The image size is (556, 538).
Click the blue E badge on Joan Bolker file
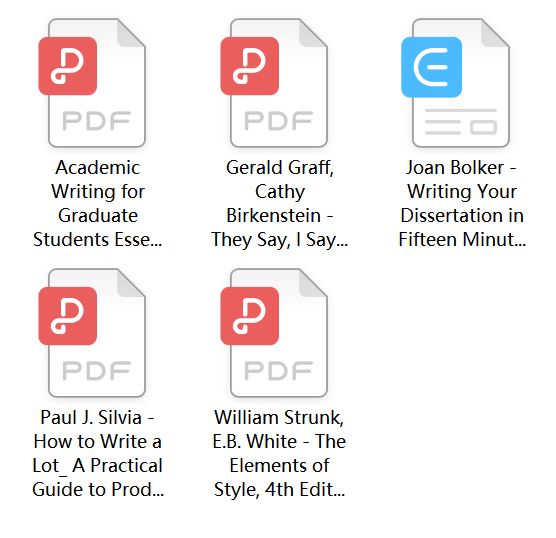coord(432,67)
